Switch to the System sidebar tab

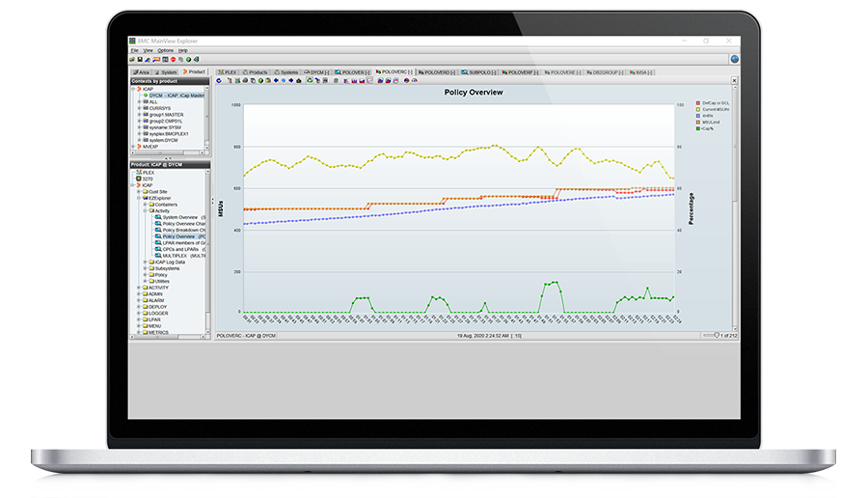(168, 72)
